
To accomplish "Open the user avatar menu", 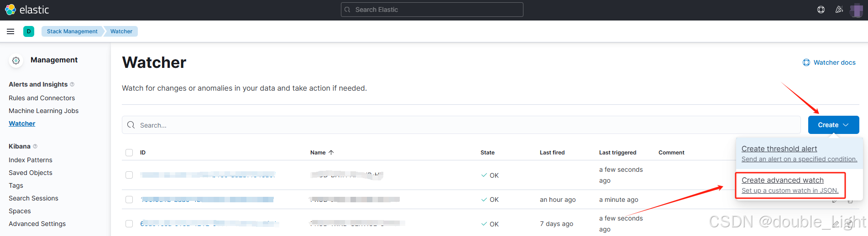I will pos(856,10).
